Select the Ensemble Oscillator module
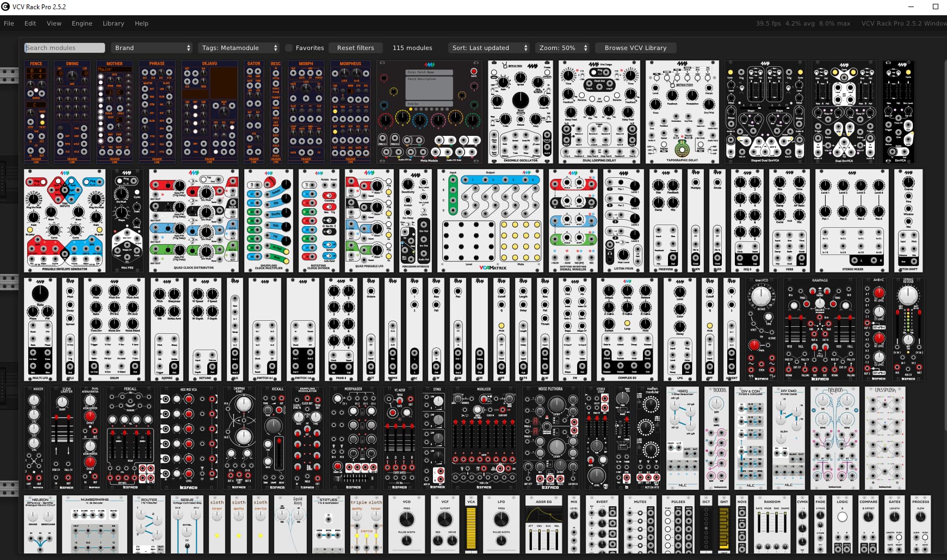Screen dimensions: 947x560 [x=520, y=111]
